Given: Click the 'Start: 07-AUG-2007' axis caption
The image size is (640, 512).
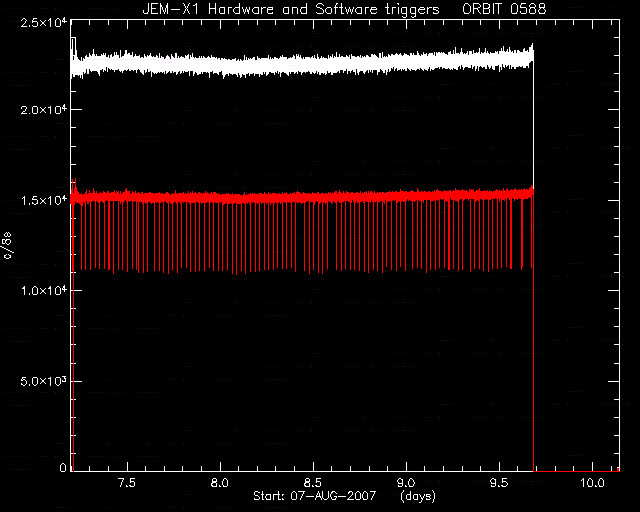Looking at the screenshot, I should pos(314,496).
